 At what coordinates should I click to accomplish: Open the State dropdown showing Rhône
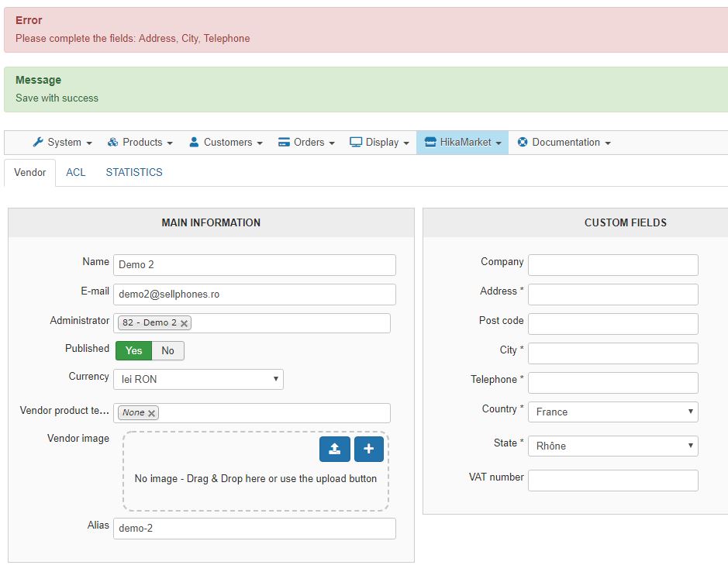(x=612, y=446)
